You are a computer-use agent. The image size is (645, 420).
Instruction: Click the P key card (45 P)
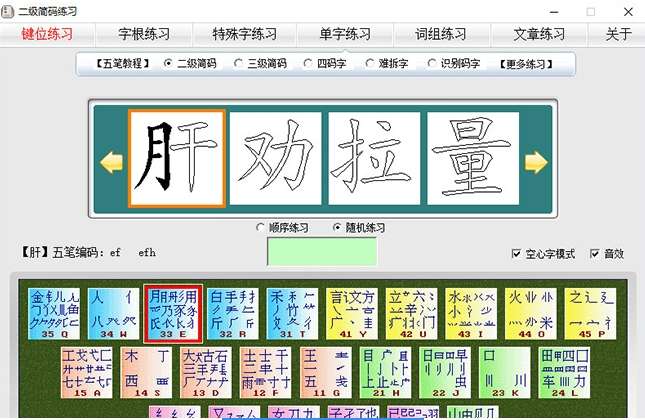tap(590, 312)
